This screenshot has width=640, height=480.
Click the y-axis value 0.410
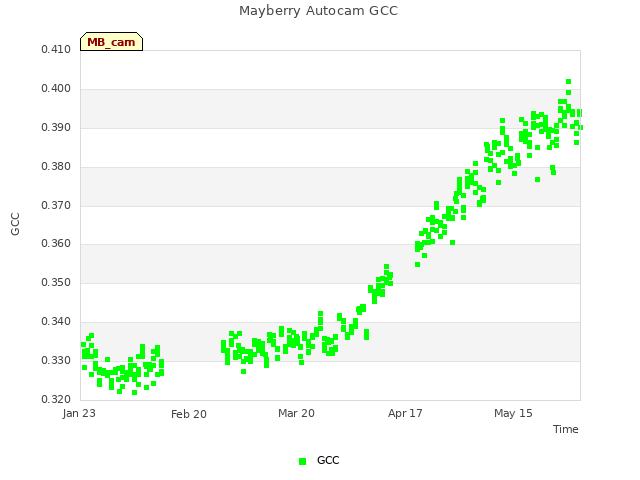click(x=56, y=49)
